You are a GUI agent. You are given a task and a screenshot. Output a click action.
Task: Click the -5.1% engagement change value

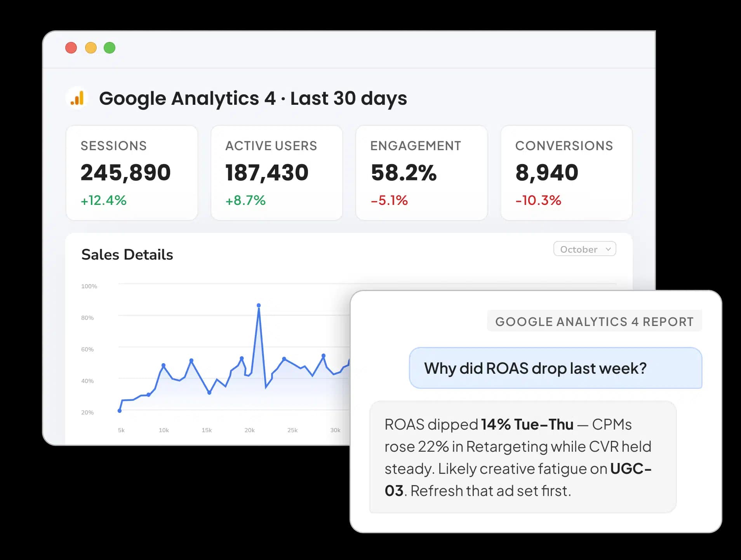[389, 200]
